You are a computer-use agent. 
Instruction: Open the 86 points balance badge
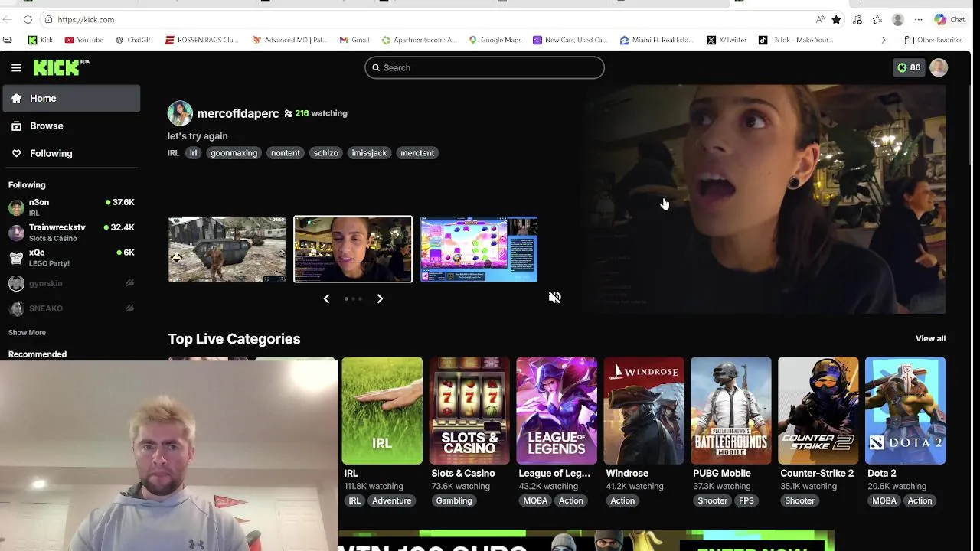(909, 67)
